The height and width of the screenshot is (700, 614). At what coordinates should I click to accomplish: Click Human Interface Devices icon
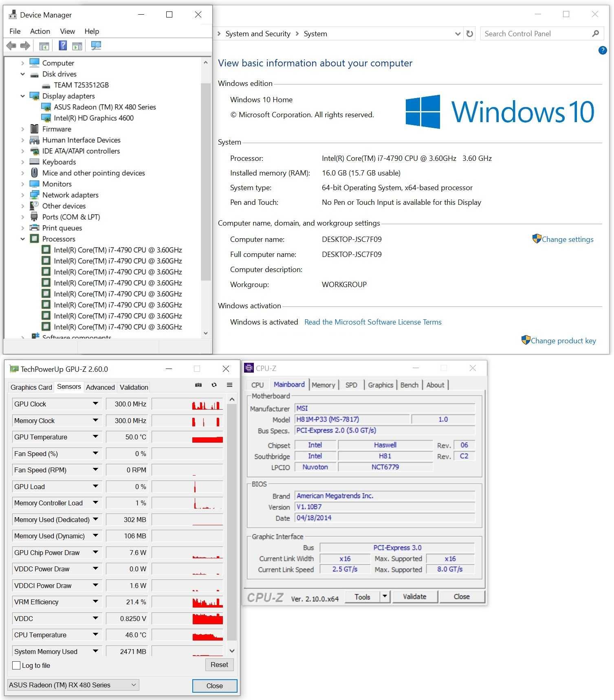click(x=35, y=140)
